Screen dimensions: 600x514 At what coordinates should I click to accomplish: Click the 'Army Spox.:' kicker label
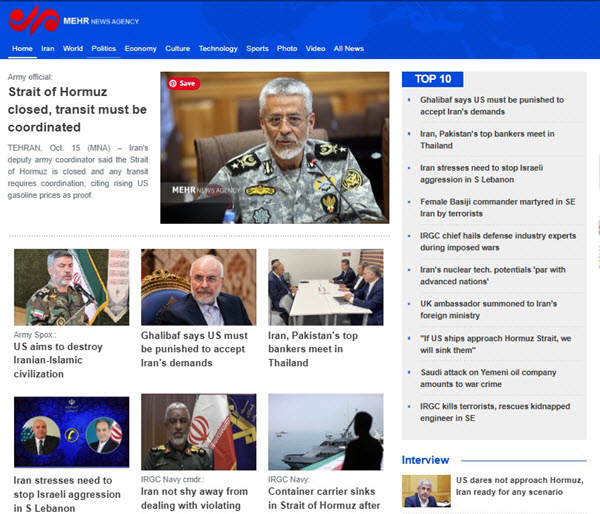tap(35, 335)
